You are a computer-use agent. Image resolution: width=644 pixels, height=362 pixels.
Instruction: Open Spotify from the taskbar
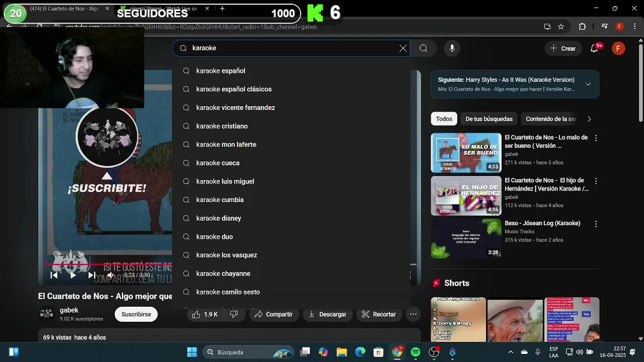[x=416, y=352]
